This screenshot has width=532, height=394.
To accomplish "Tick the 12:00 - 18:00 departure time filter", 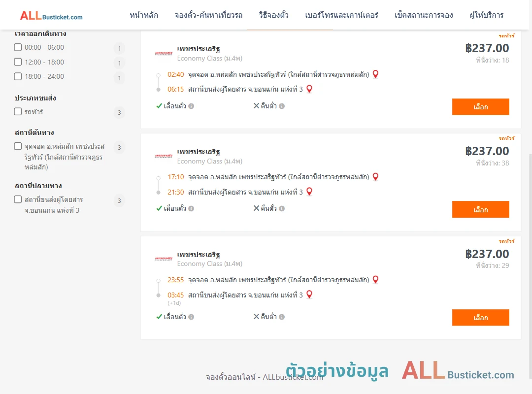I will point(18,62).
